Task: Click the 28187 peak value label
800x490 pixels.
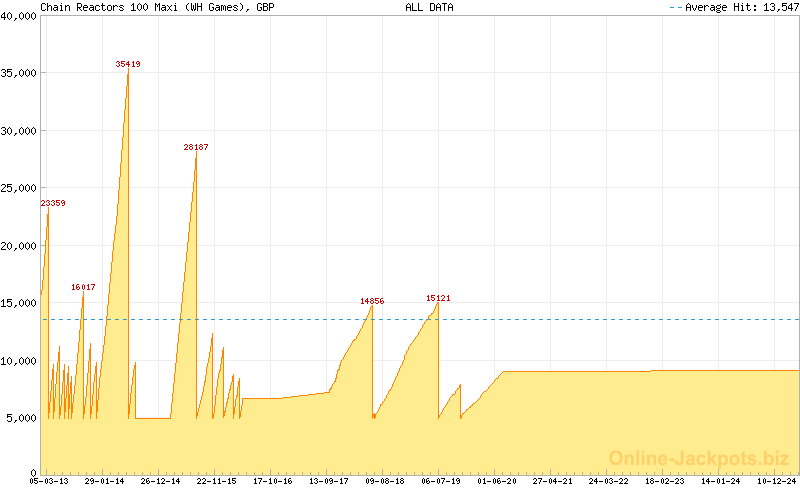Action: (196, 147)
